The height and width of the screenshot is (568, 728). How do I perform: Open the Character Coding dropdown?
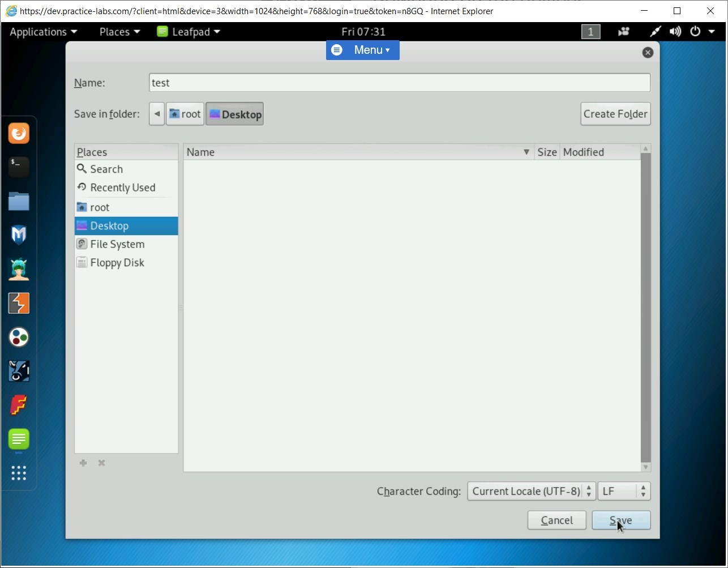point(530,491)
